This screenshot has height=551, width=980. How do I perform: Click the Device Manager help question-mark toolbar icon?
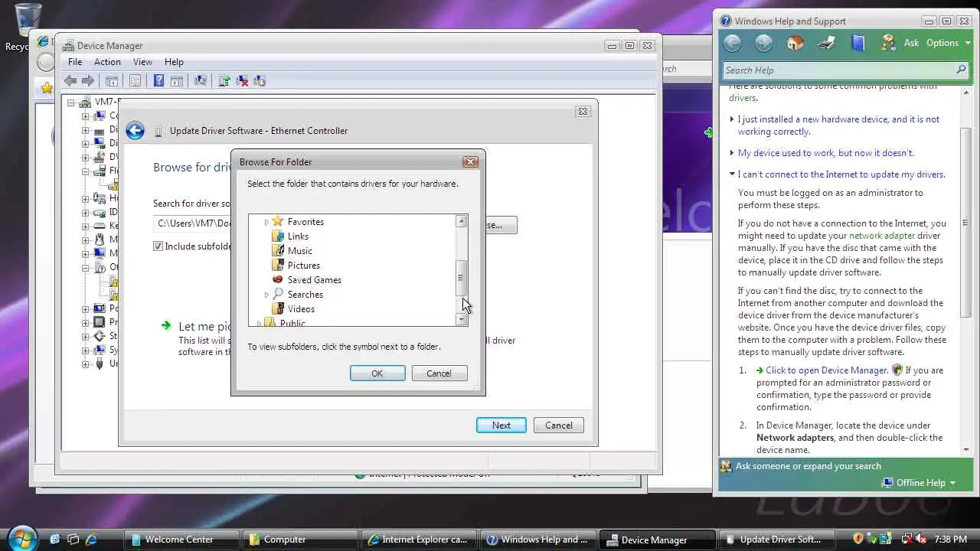[158, 80]
